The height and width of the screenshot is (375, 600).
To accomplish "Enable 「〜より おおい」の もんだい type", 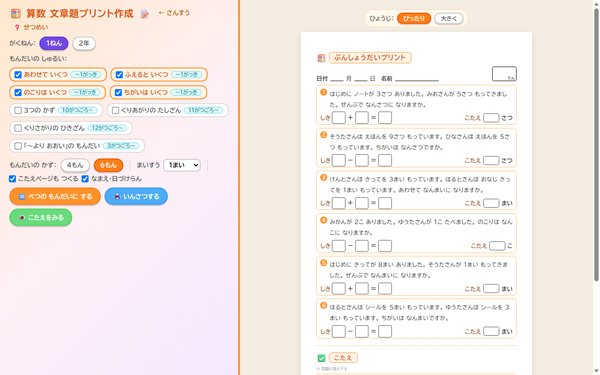I will click(x=18, y=146).
